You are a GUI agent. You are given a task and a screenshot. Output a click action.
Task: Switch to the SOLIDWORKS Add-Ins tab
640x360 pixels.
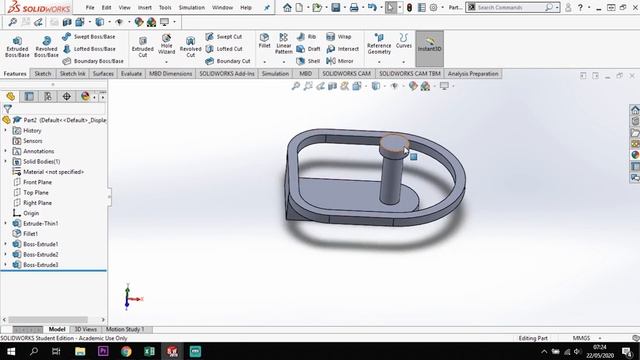[227, 74]
